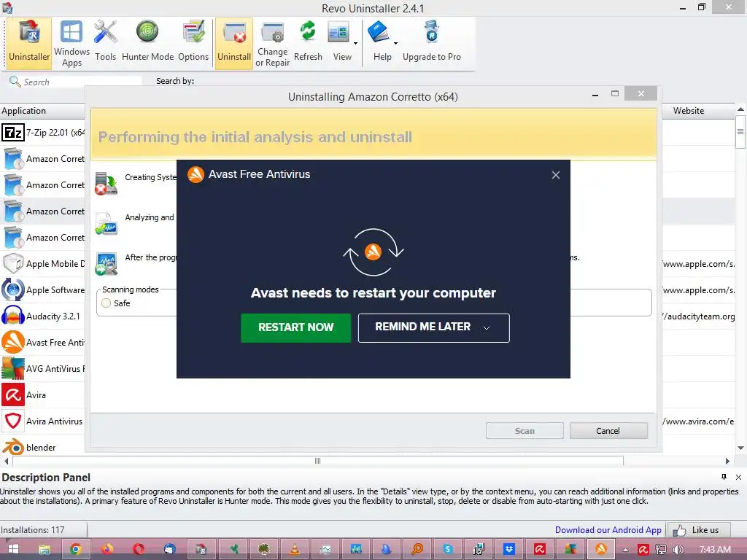
Task: Open Opera from the taskbar
Action: [139, 549]
